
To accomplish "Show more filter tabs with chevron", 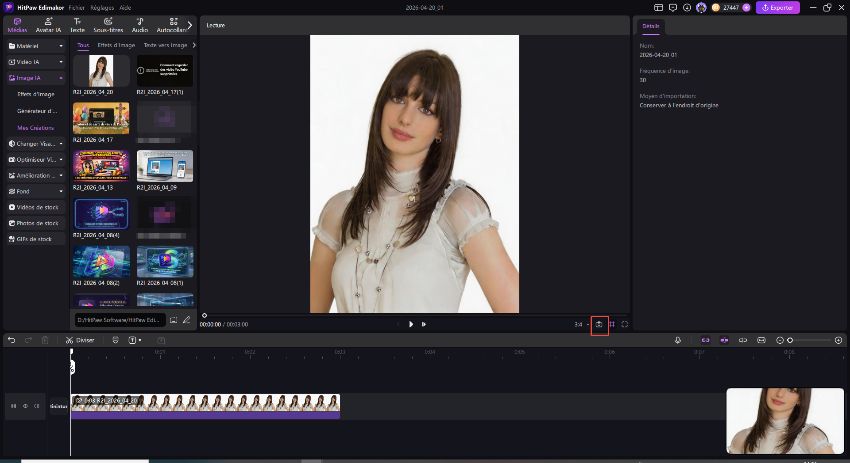I will tap(194, 46).
